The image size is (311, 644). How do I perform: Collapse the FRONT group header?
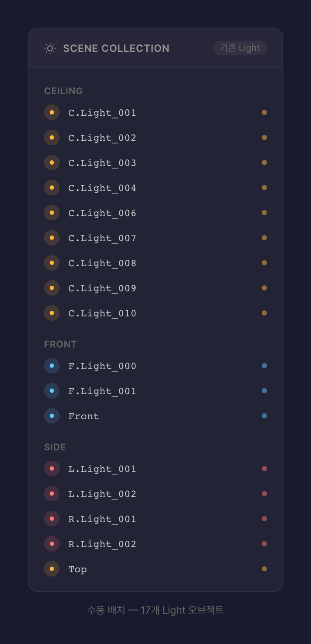coord(60,344)
